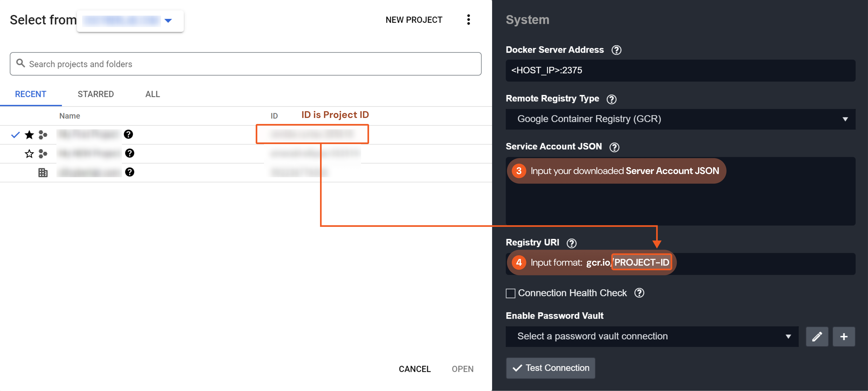Unstar the first filled-star project
Image resolution: width=868 pixels, height=391 pixels.
click(x=29, y=135)
